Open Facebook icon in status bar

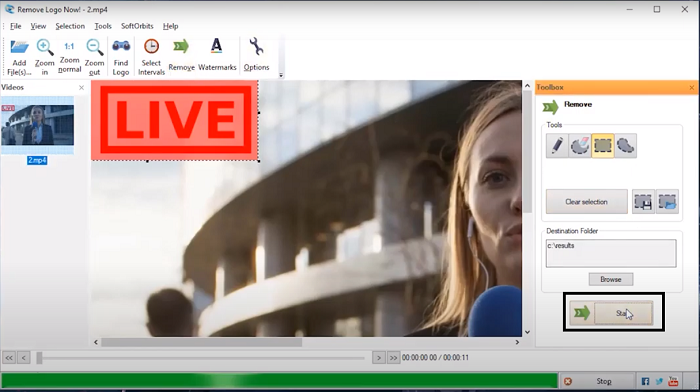(645, 381)
